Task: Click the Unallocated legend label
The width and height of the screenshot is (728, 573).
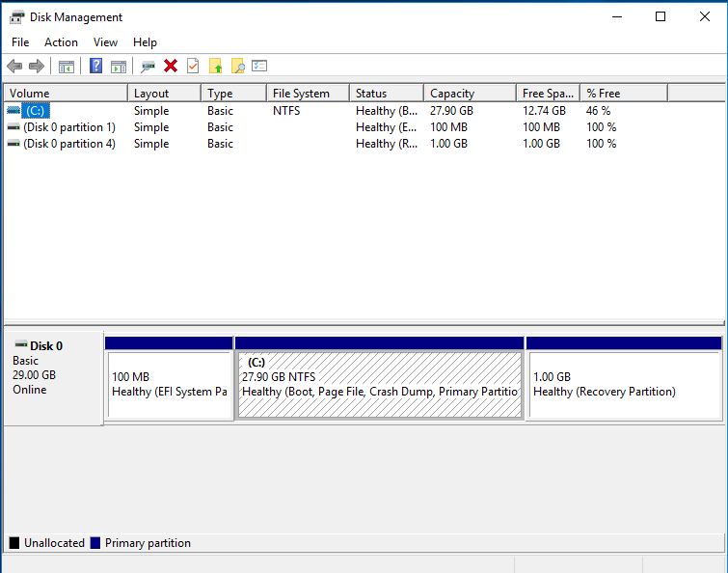Action: [54, 543]
